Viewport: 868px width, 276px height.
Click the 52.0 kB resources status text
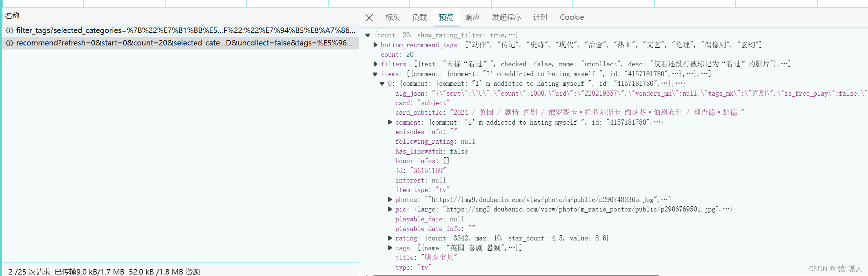[x=164, y=272]
